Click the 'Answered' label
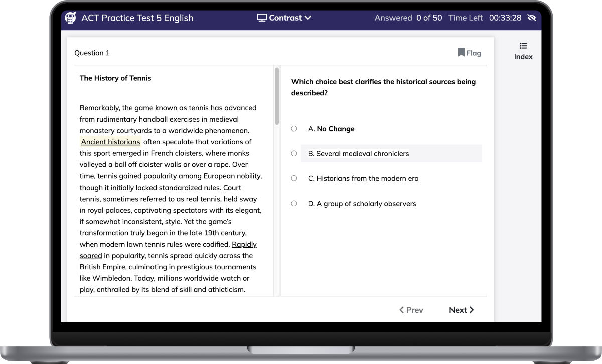Viewport: 602px width, 364px height. (393, 18)
